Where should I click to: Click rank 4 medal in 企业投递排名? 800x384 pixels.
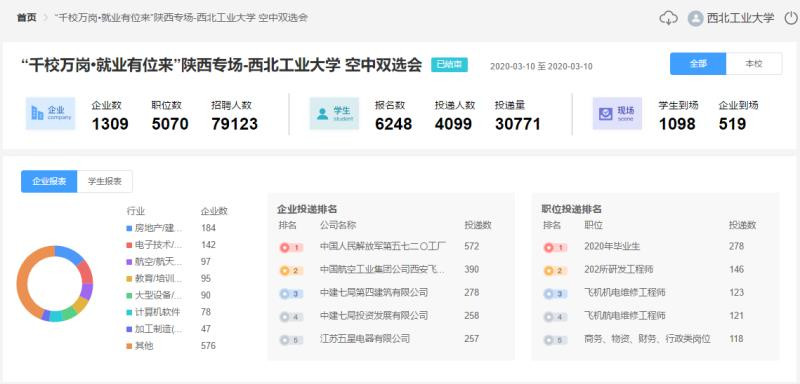pyautogui.click(x=291, y=317)
